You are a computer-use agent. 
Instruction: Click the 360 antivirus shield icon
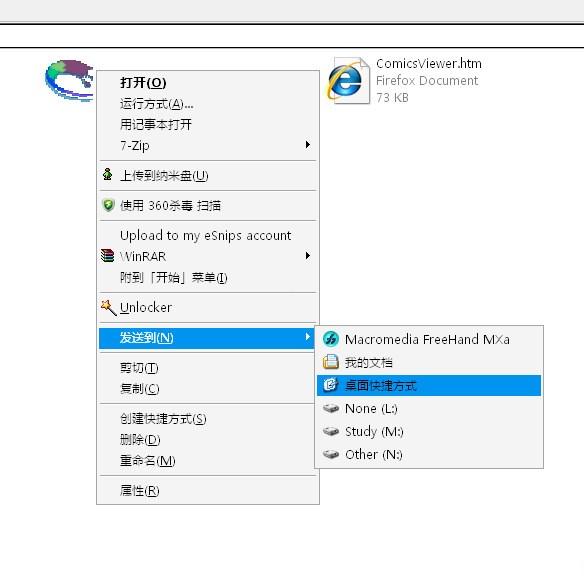(108, 205)
